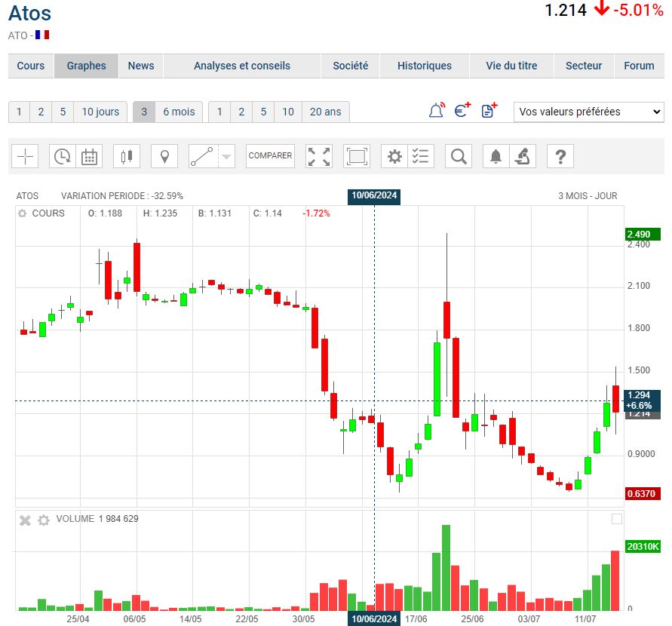Viewport: 672px width, 626px height.
Task: Select the 10 jours period
Action: 100,112
